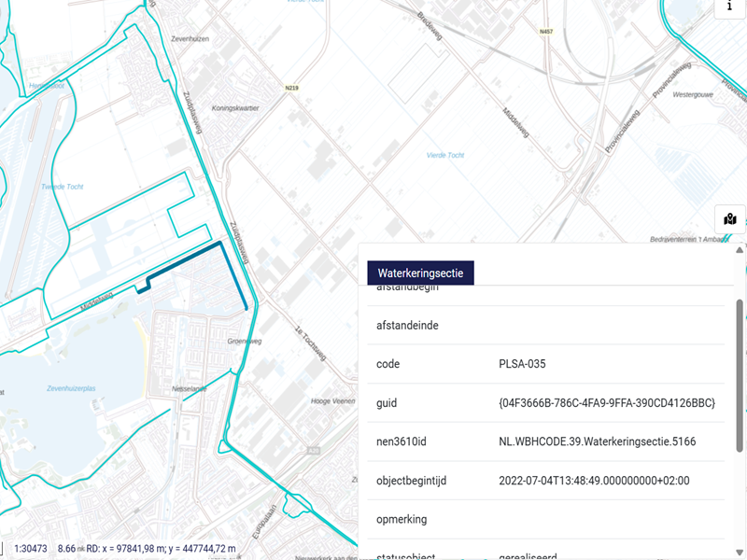Open the map layers button
The width and height of the screenshot is (747, 560).
[x=729, y=219]
